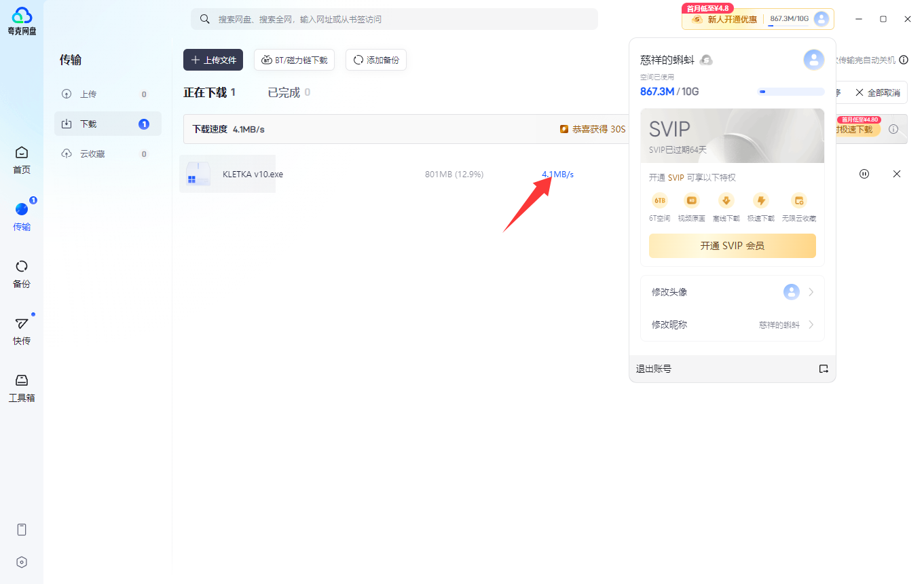
Task: Click the search bar to search files
Action: (393, 19)
